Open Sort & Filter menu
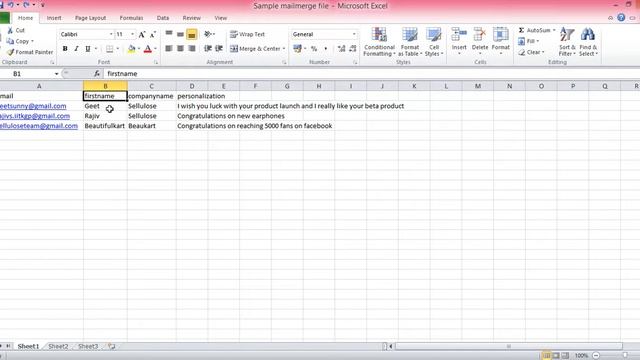Screen dimensions: 640x360 coord(567,42)
